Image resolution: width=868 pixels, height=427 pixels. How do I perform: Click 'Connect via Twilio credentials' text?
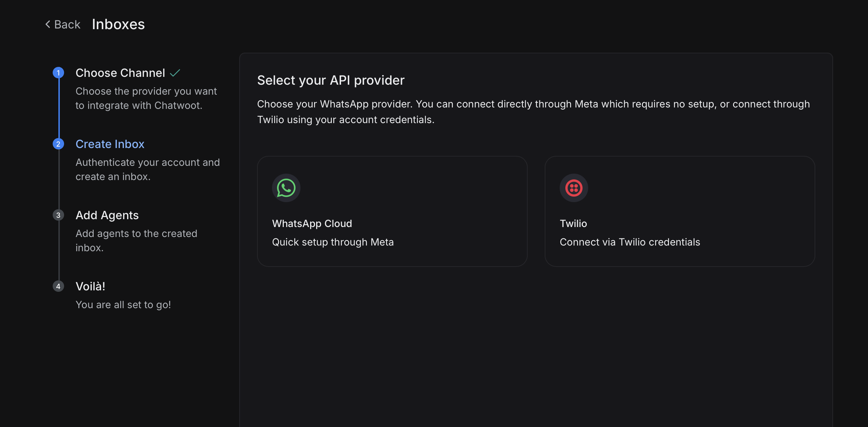coord(630,242)
